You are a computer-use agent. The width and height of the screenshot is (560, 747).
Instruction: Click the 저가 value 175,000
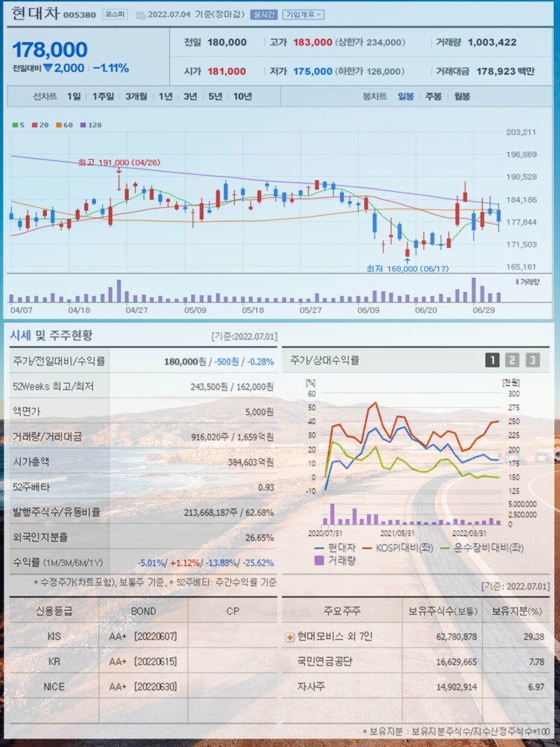coord(312,71)
